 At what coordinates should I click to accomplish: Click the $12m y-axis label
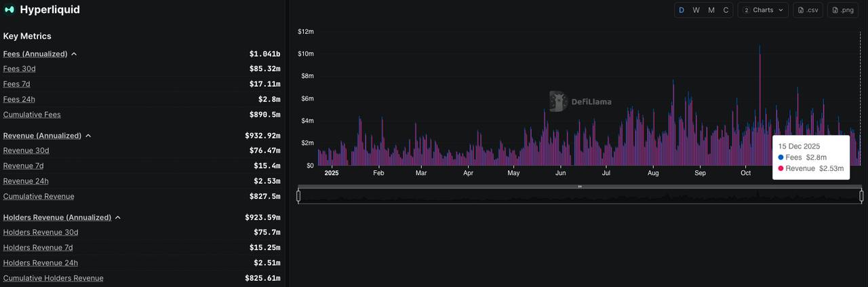[306, 32]
